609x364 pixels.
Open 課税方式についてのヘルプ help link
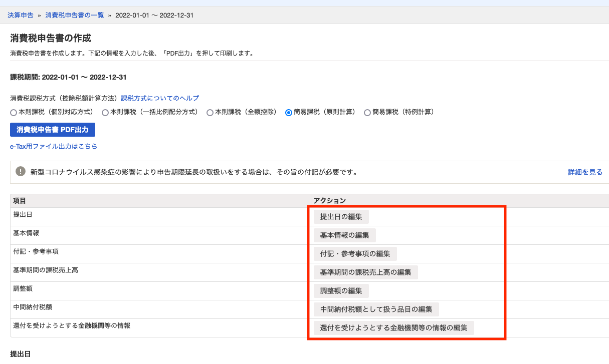(x=158, y=98)
